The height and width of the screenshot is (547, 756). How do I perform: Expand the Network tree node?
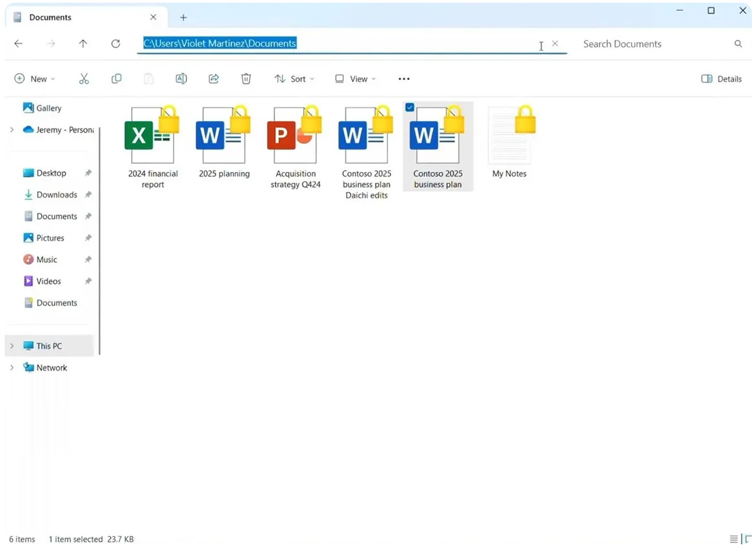pyautogui.click(x=11, y=368)
